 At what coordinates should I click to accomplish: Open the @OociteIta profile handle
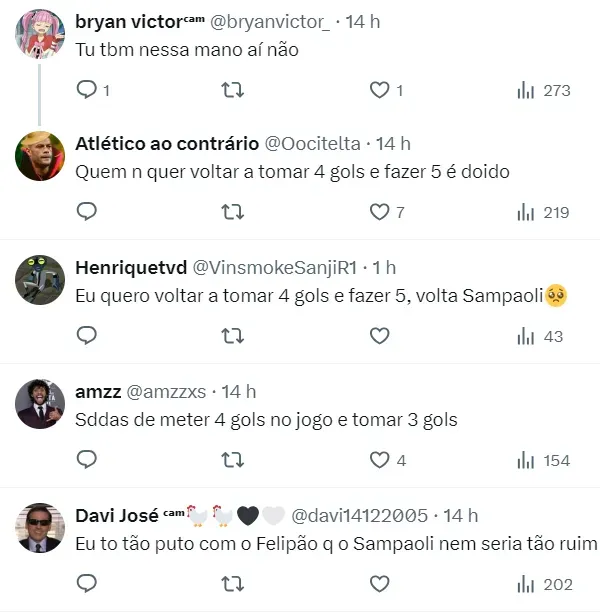click(313, 144)
